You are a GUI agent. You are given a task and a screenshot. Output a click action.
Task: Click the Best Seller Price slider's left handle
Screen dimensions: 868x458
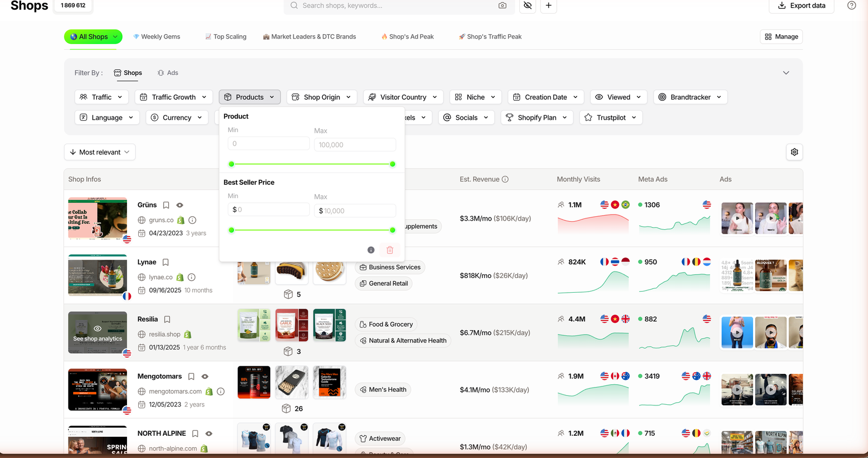(x=232, y=230)
